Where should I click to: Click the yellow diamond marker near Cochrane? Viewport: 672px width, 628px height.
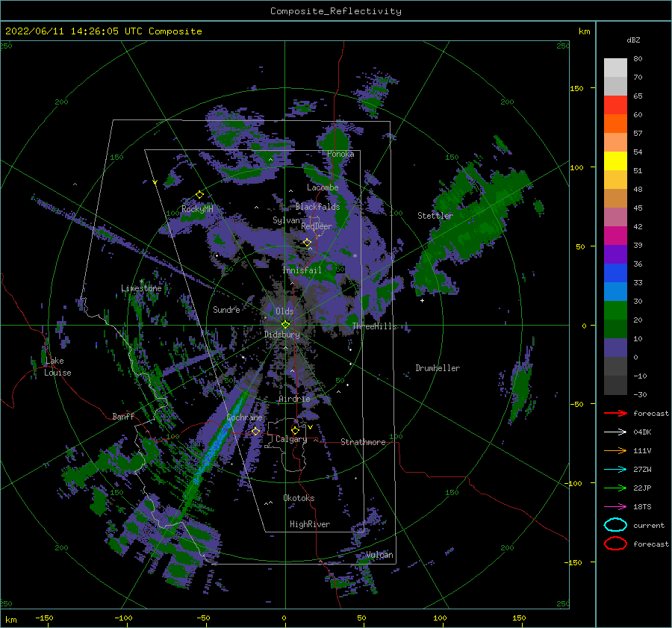[x=255, y=431]
